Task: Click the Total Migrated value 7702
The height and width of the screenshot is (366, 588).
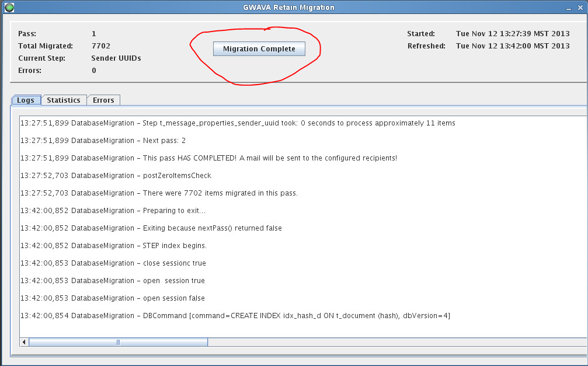Action: [101, 46]
